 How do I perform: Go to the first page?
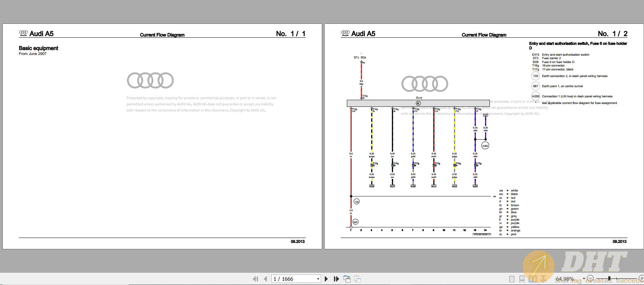pos(256,279)
